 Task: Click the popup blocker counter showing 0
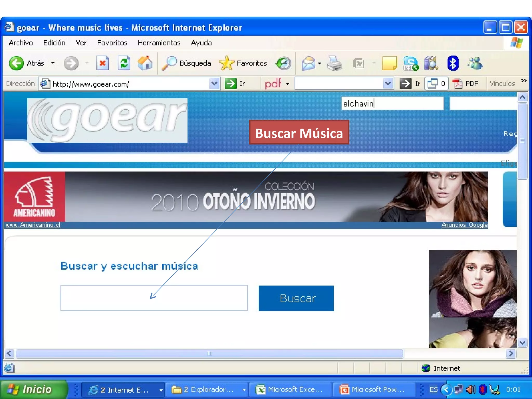pos(436,84)
